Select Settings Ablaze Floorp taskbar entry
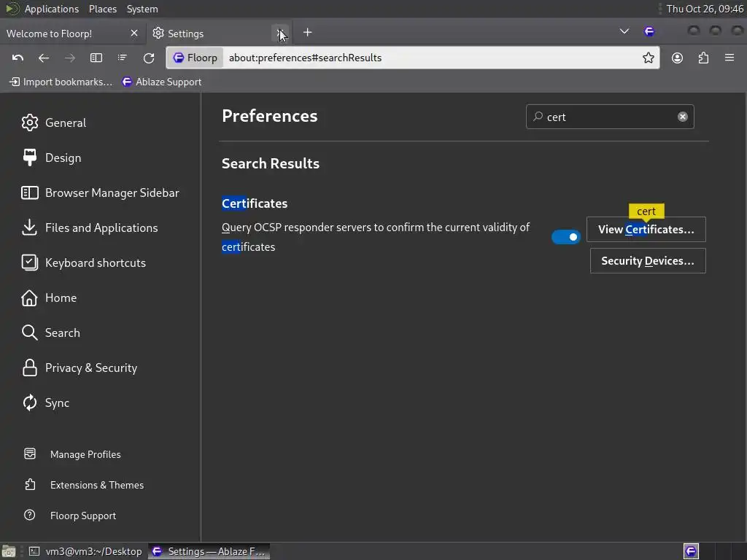Viewport: 747px width, 560px height. [x=209, y=551]
